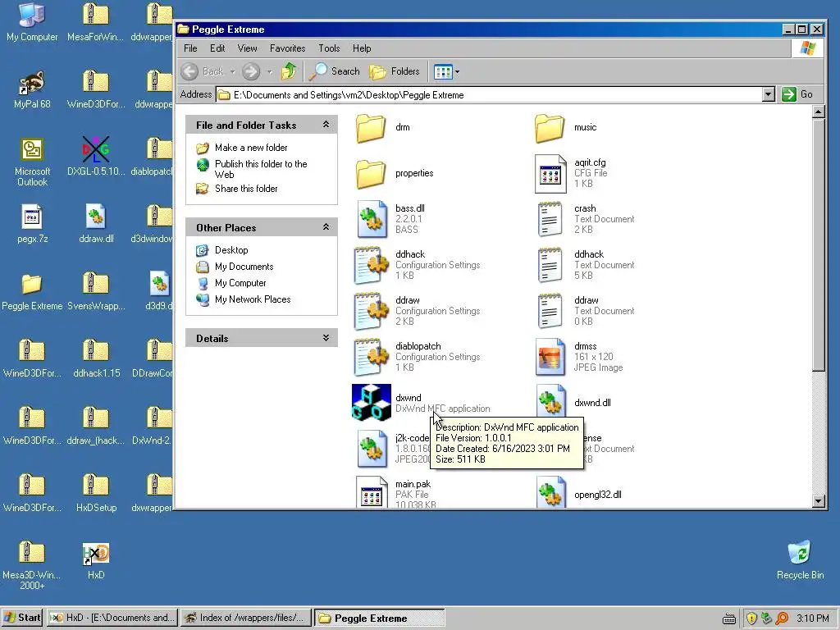Open the Help menu
The width and height of the screenshot is (840, 630).
pyautogui.click(x=362, y=48)
